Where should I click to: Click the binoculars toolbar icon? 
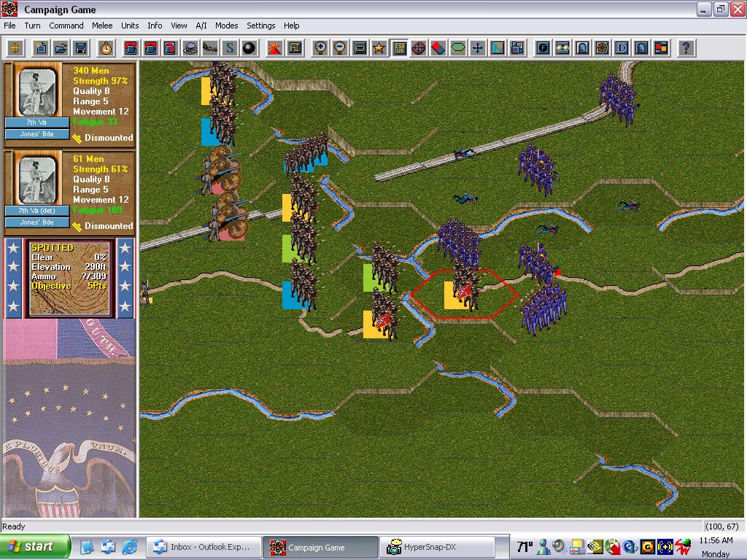pos(562,48)
